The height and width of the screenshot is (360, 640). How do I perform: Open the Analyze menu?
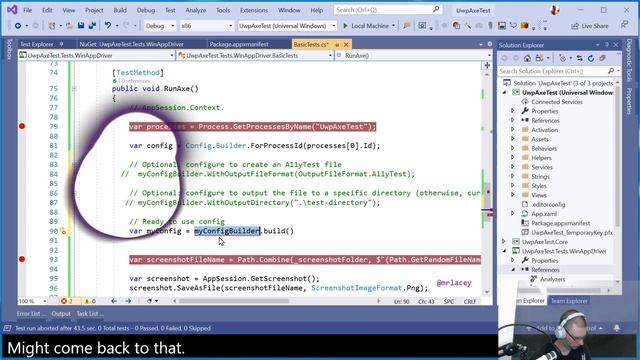point(196,10)
